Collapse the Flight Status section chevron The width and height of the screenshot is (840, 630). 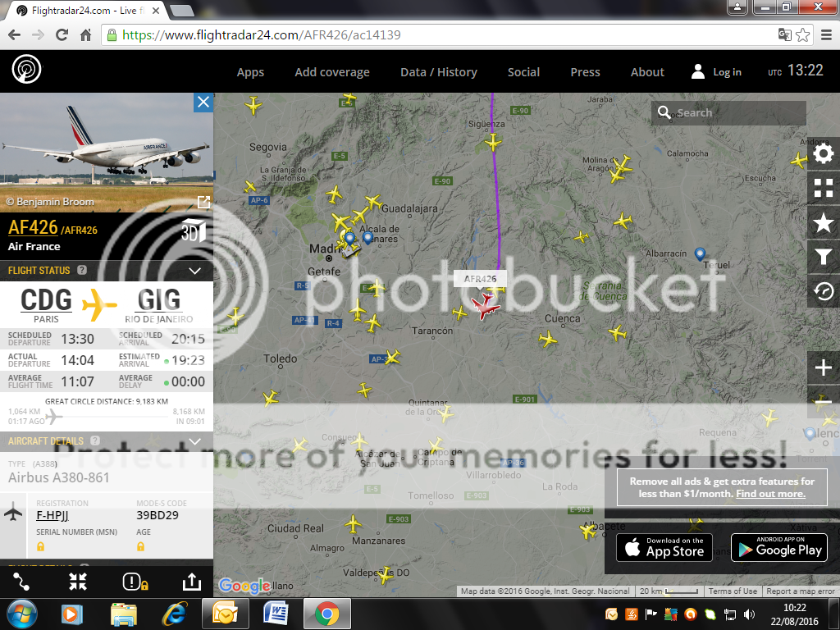pos(195,271)
